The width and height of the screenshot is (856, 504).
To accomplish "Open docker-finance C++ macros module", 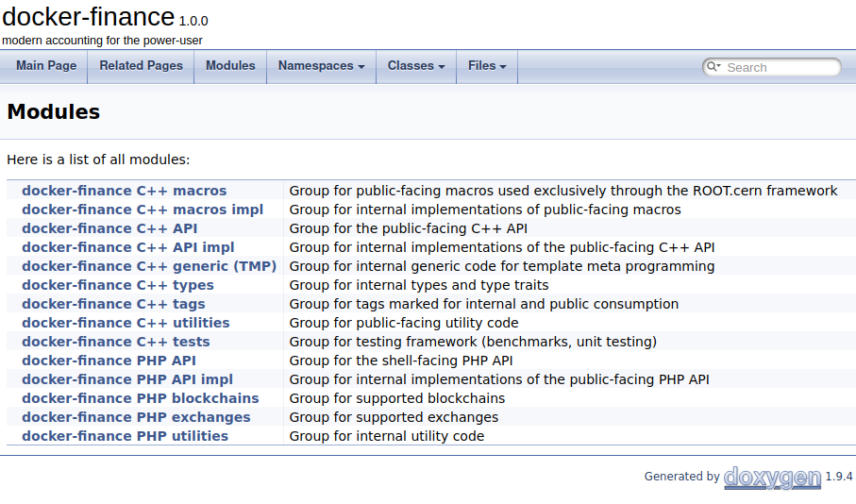I will [x=124, y=191].
